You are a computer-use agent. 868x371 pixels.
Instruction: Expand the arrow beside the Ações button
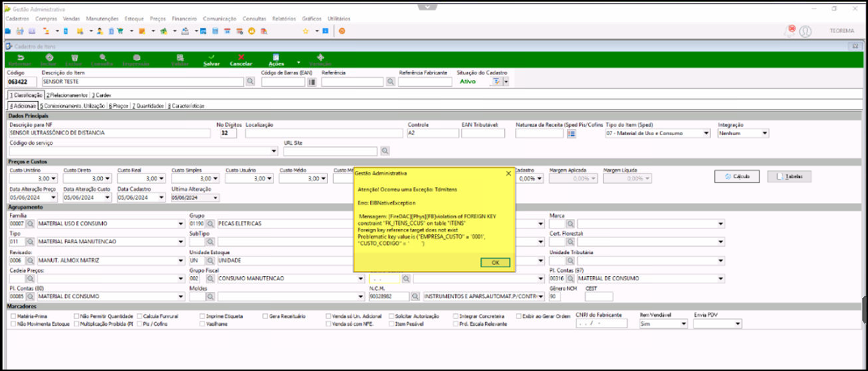(x=298, y=62)
